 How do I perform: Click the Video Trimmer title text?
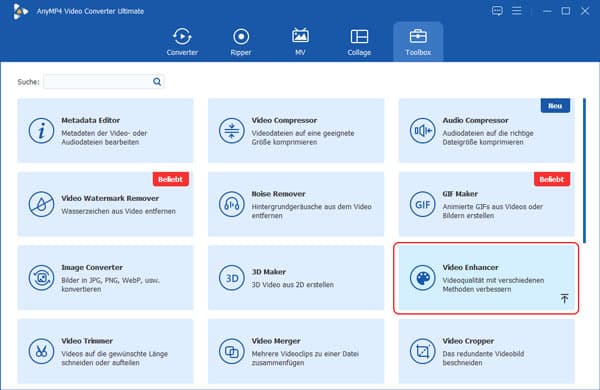click(x=87, y=341)
